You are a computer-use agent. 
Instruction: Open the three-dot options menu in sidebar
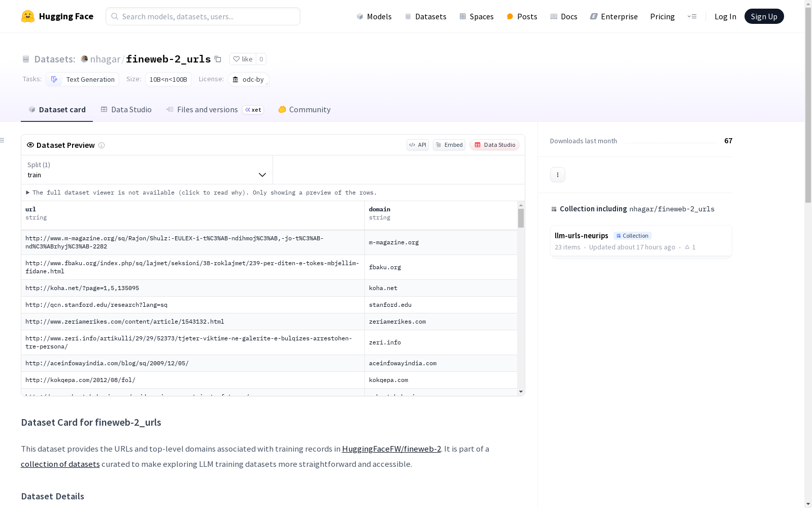(x=557, y=174)
